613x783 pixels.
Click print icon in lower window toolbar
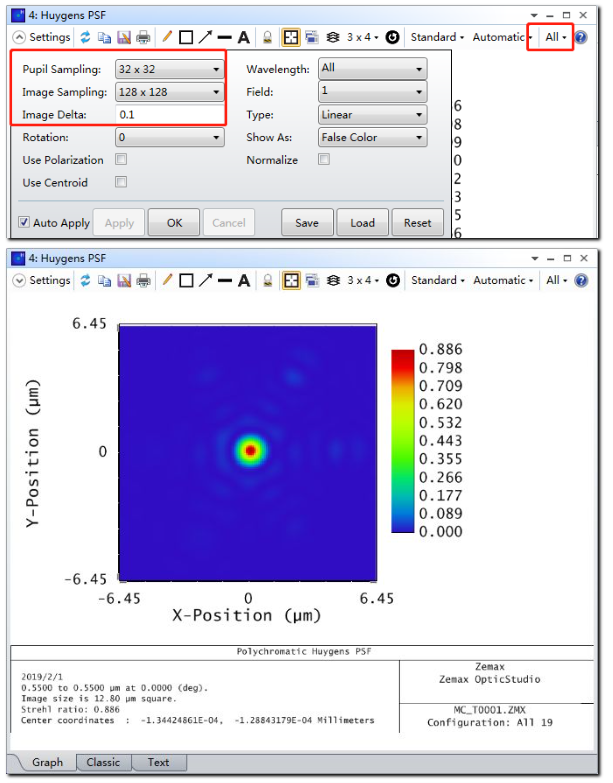[143, 281]
